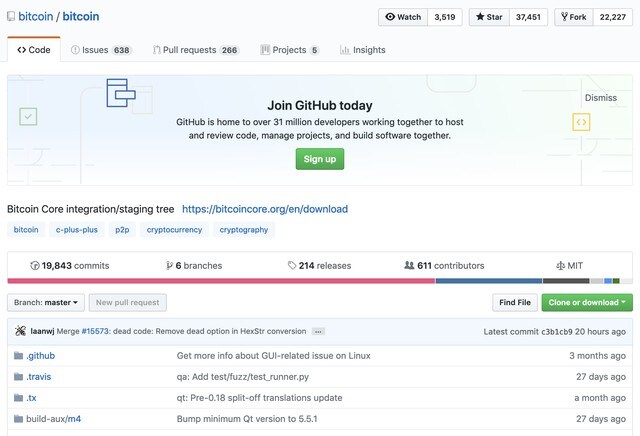Open the build-aux/m4 folder
This screenshot has width=640, height=436.
point(53,419)
